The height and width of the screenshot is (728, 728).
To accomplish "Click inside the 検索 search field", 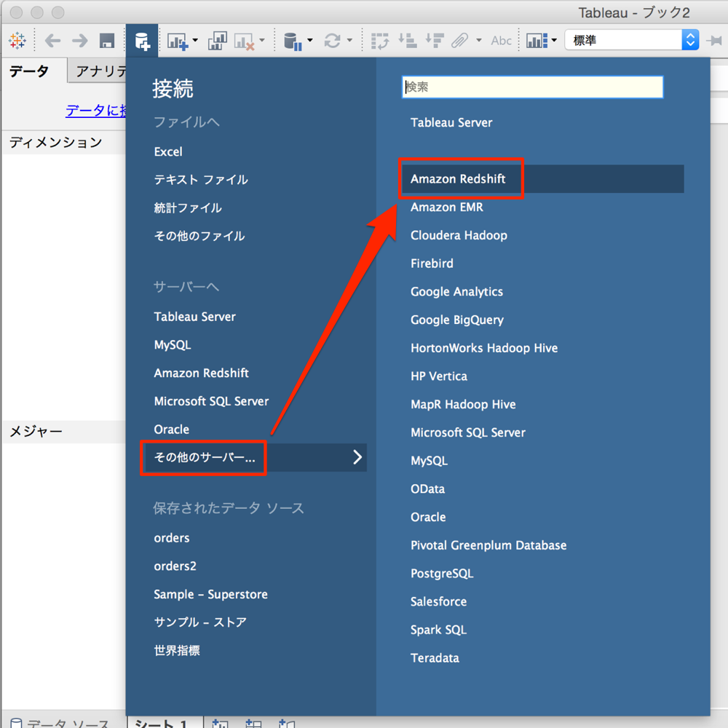I will coord(531,87).
